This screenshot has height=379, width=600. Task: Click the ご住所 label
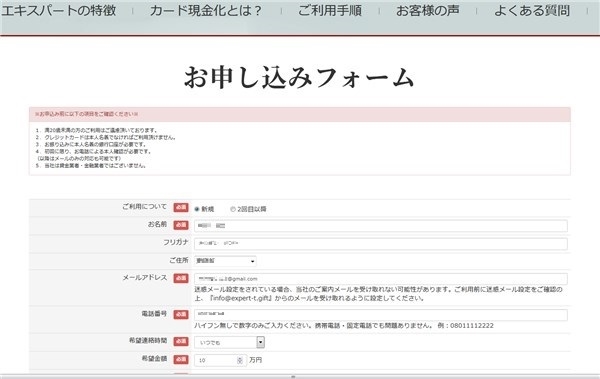[x=179, y=260]
